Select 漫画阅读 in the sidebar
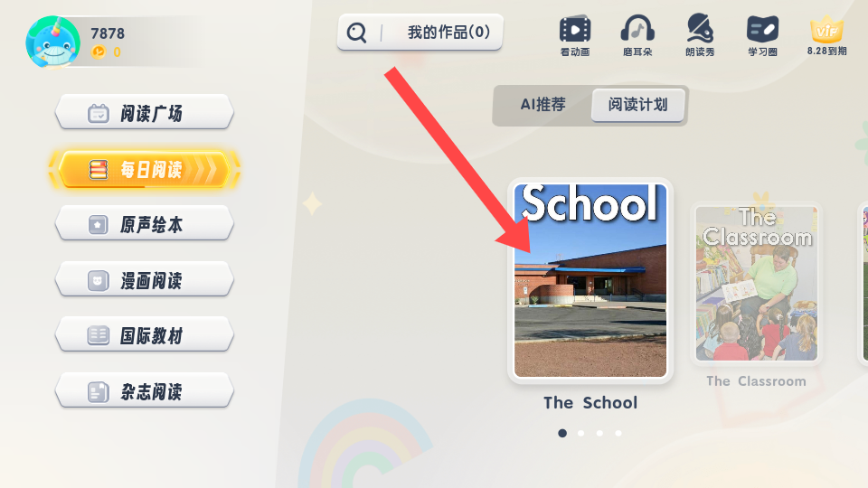This screenshot has width=868, height=488. [144, 280]
